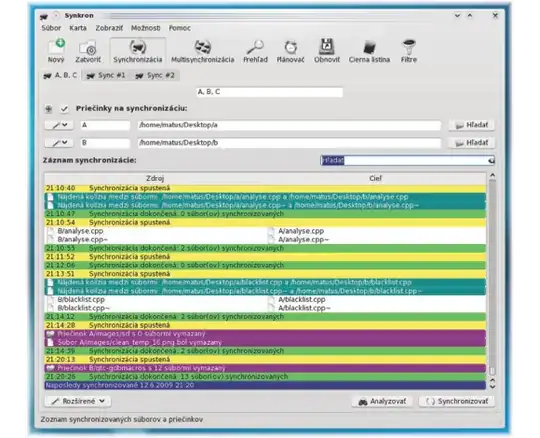Click the Zatvoriť tab toolbar icon
540x438 pixels.
(x=88, y=51)
